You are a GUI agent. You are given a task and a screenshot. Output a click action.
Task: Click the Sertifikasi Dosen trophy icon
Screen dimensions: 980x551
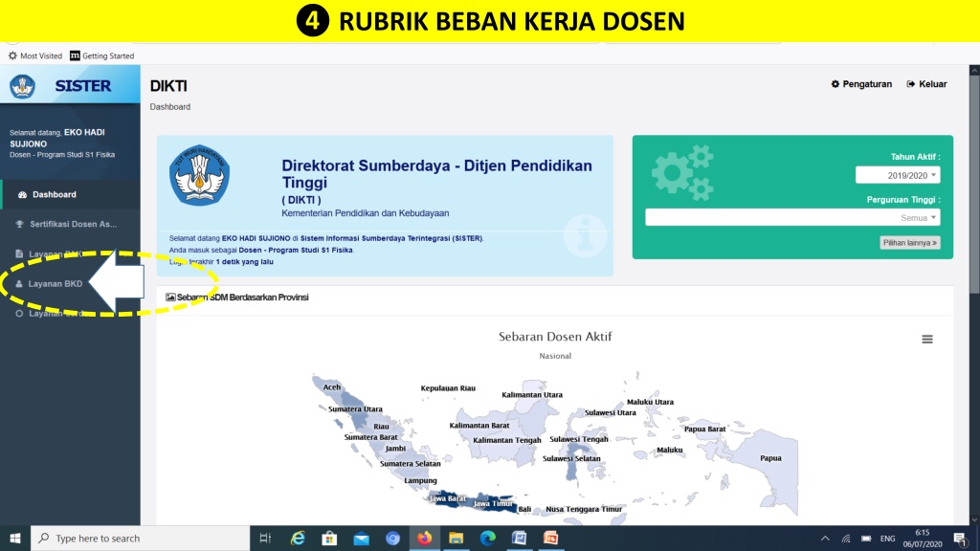tap(19, 224)
